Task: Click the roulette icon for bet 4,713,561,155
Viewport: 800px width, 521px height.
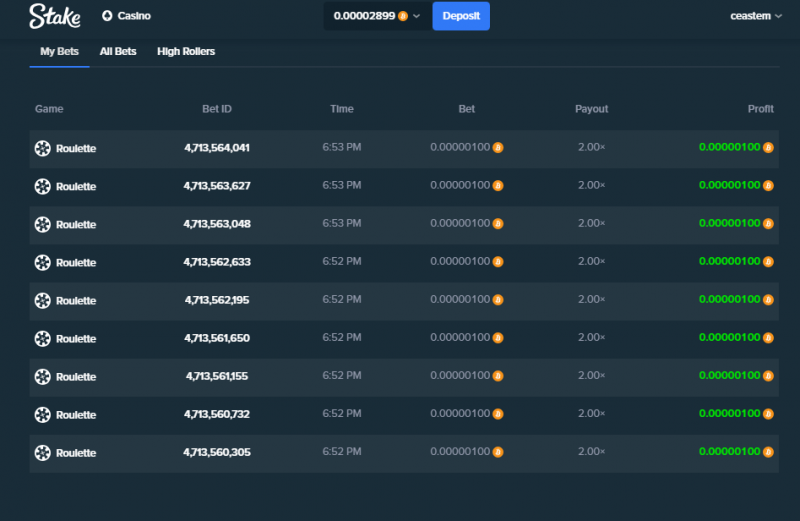Action: pos(42,377)
